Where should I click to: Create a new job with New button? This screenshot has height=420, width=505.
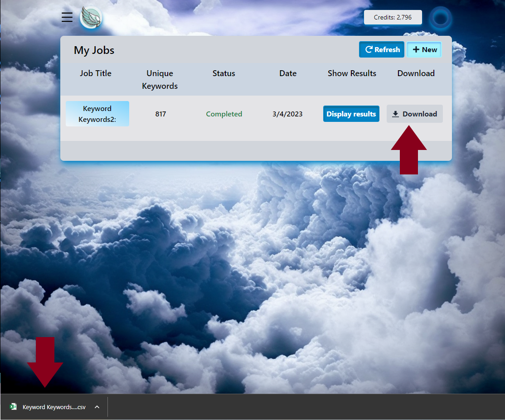pos(424,50)
